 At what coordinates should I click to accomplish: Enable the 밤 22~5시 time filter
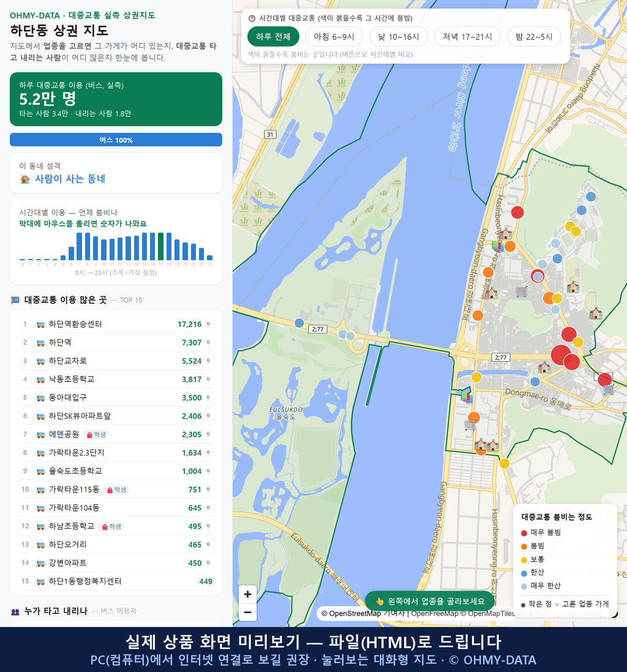point(534,37)
